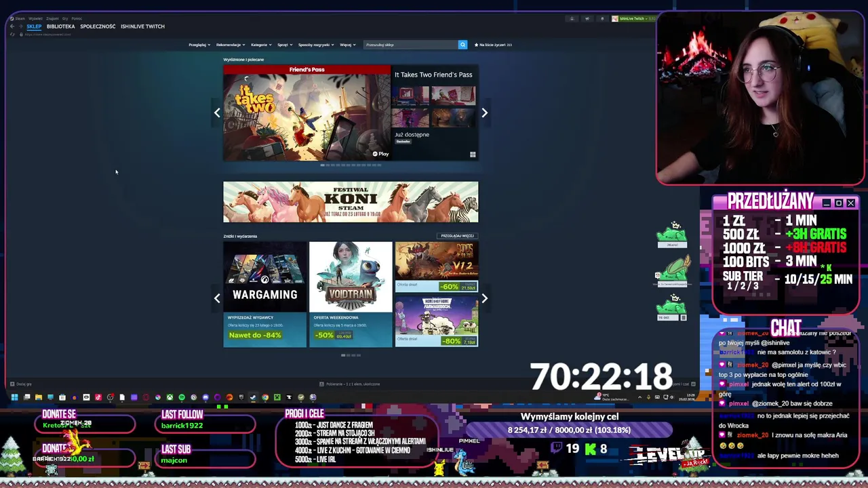This screenshot has height=488, width=868.
Task: Open the ishinLive Twitch account dropdown
Action: pyautogui.click(x=634, y=18)
